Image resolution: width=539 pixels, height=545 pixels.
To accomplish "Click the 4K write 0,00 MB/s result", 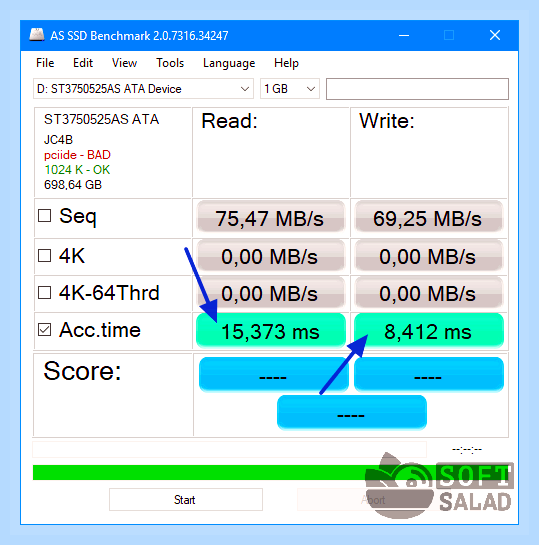I will pyautogui.click(x=428, y=256).
